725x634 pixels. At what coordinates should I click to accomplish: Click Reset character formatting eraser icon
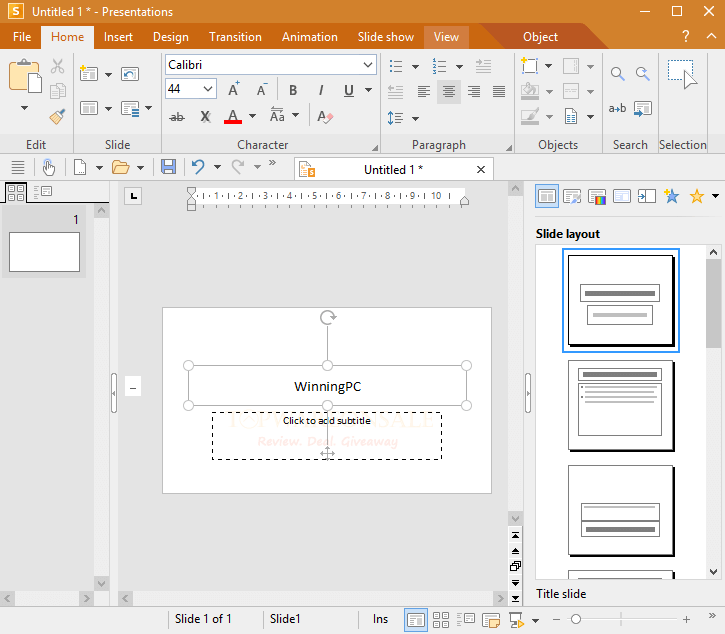point(325,117)
